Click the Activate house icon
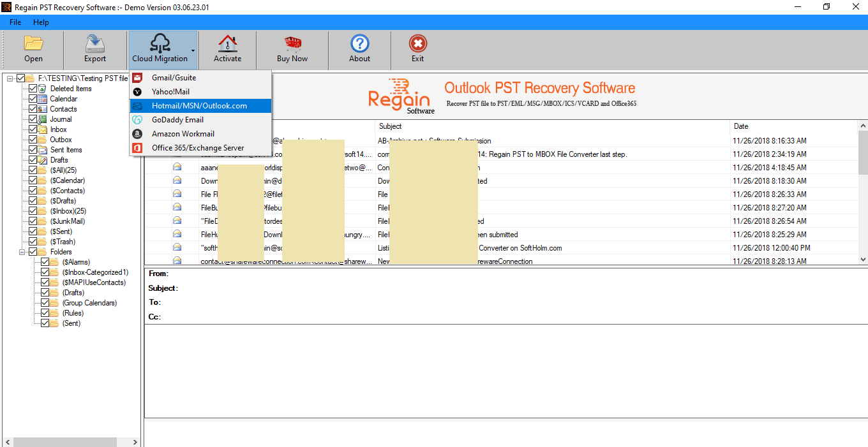 [x=227, y=43]
